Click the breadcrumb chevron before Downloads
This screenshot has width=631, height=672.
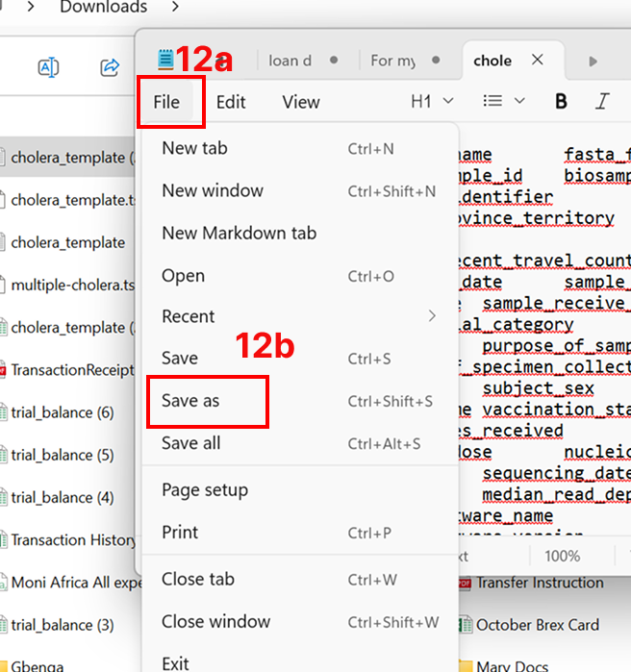coord(31,7)
